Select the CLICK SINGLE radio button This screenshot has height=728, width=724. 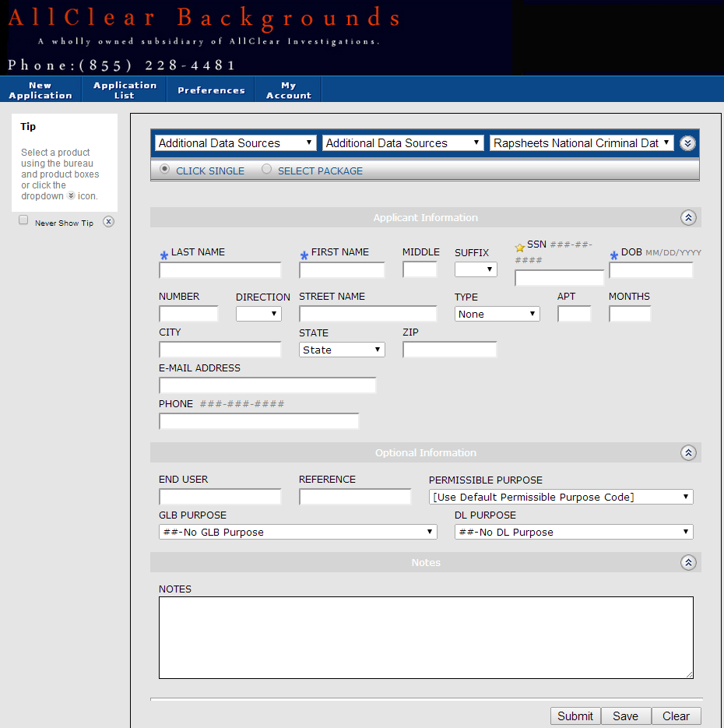click(164, 169)
